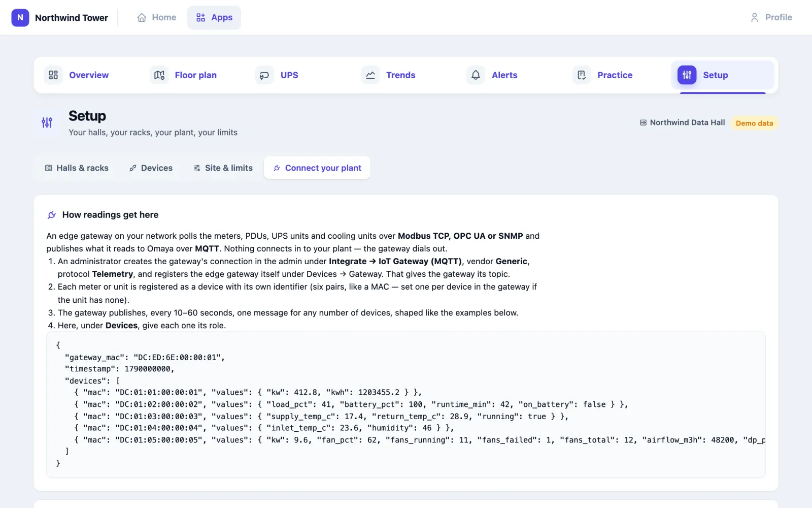The image size is (812, 508).
Task: Click the Halls & racks server icon
Action: click(49, 168)
